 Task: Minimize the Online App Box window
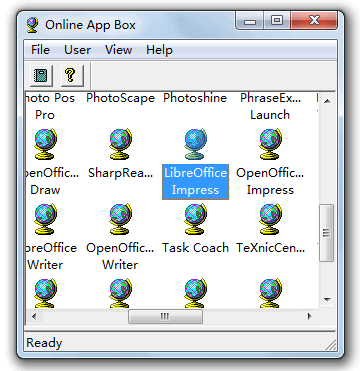coord(250,22)
